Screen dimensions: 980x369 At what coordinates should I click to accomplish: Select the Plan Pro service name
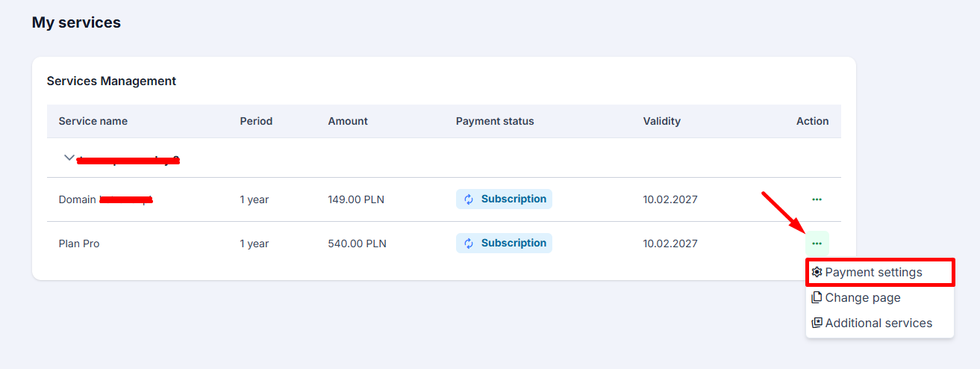click(79, 244)
